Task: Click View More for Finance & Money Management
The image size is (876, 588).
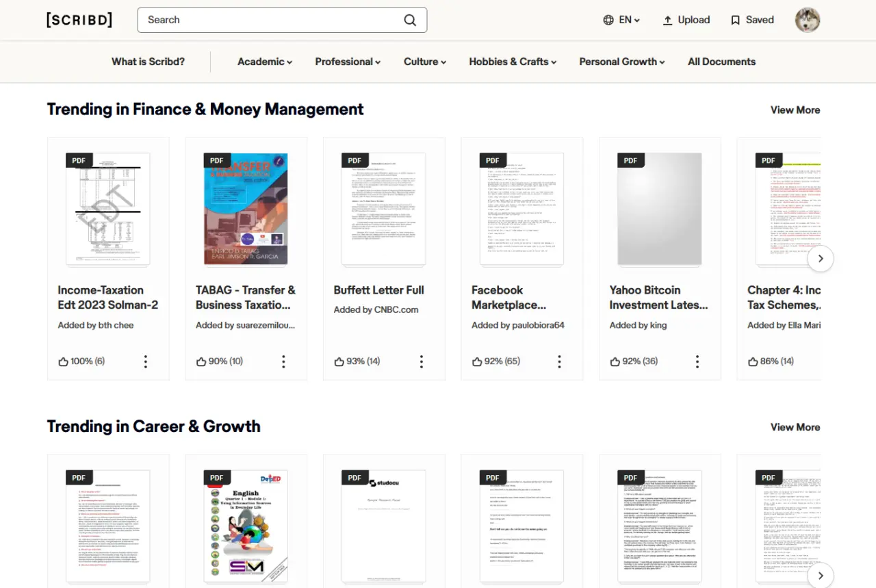Action: (x=795, y=110)
